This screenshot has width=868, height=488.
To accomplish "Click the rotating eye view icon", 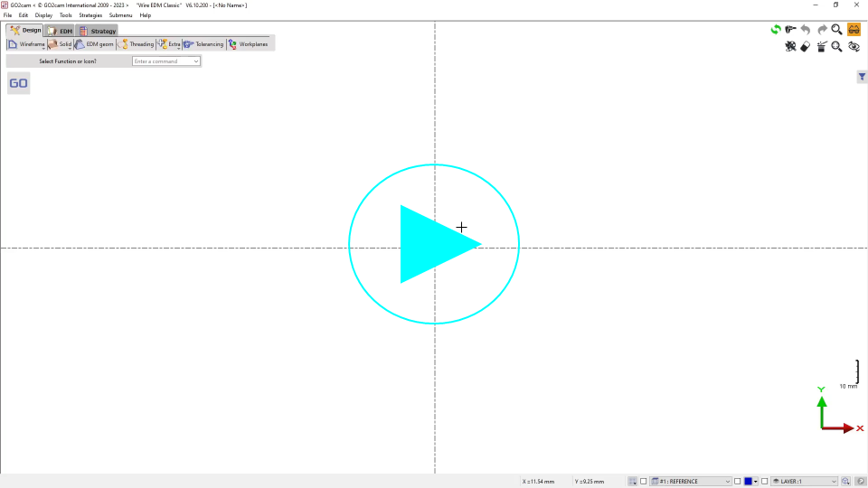I will click(x=854, y=47).
